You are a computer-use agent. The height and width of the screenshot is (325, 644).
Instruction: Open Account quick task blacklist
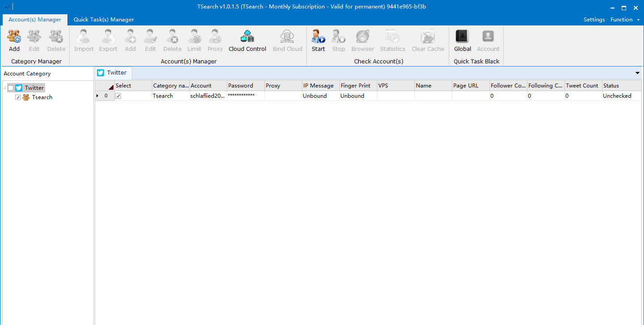click(x=488, y=41)
